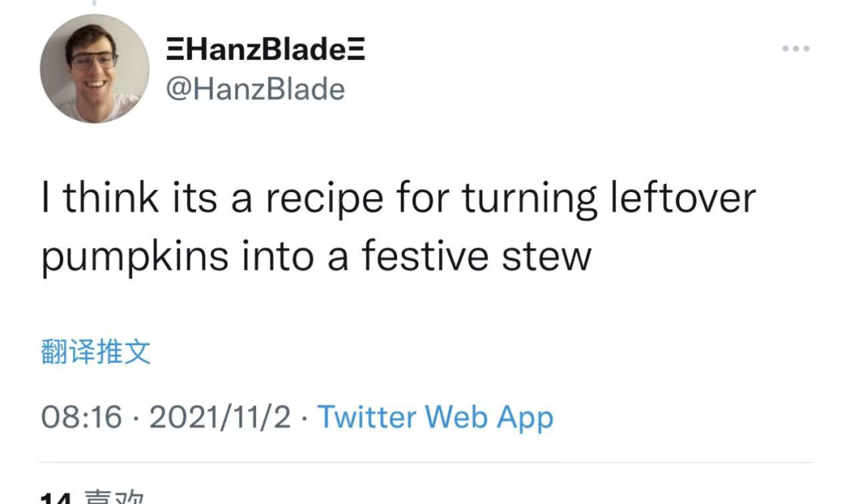The width and height of the screenshot is (854, 504).
Task: Click the divider line below the timestamp
Action: point(427,463)
